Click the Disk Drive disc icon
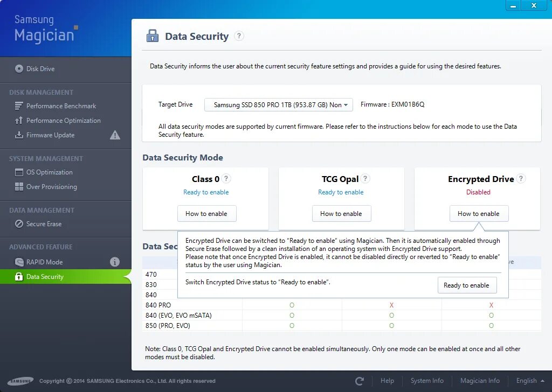The height and width of the screenshot is (392, 552). click(x=19, y=69)
